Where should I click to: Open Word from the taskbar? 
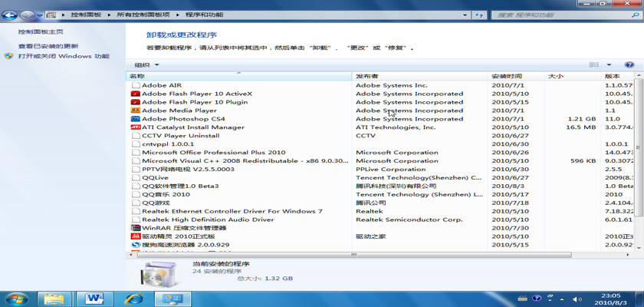click(x=95, y=298)
